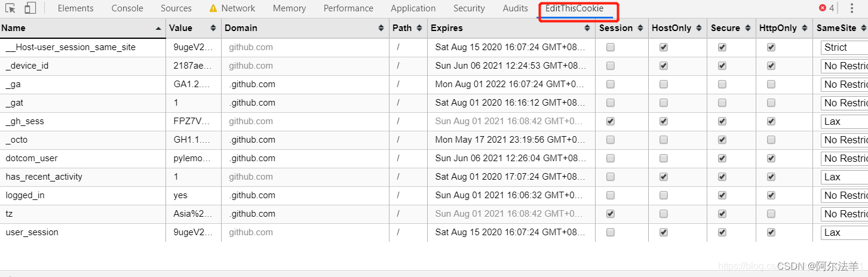Viewport: 868px width, 277px height.
Task: Click the Expires column sort icon
Action: click(588, 28)
